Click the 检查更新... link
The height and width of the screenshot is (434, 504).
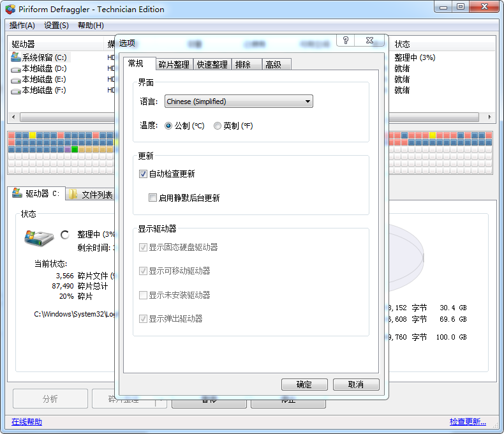(468, 421)
